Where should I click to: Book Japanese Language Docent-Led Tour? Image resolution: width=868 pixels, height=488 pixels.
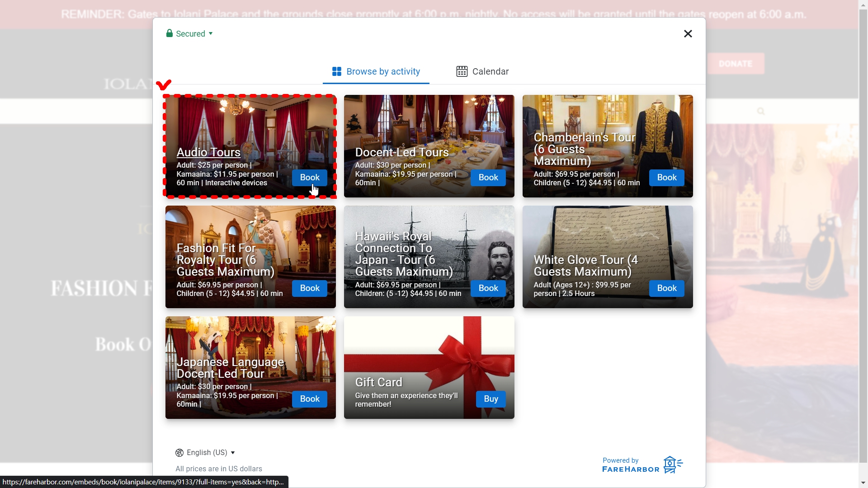pyautogui.click(x=310, y=399)
